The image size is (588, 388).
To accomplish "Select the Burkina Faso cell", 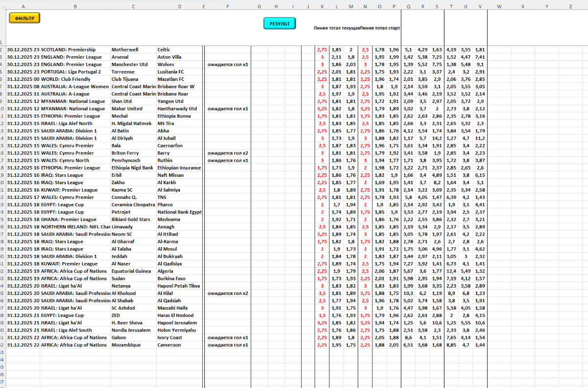I will pos(171,279).
